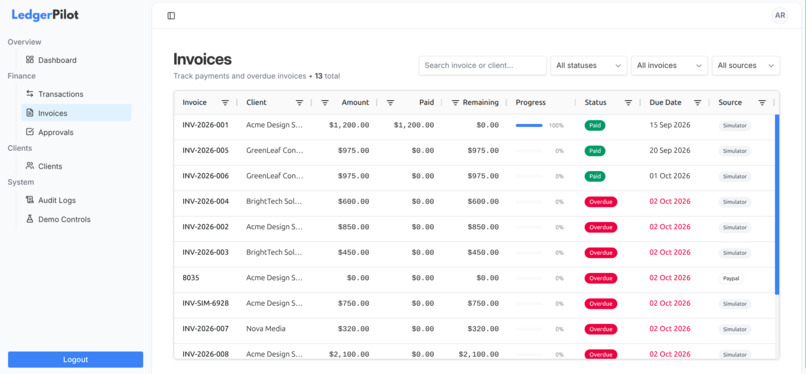Click the 0% progress bar of INV-2026-005

pos(529,151)
